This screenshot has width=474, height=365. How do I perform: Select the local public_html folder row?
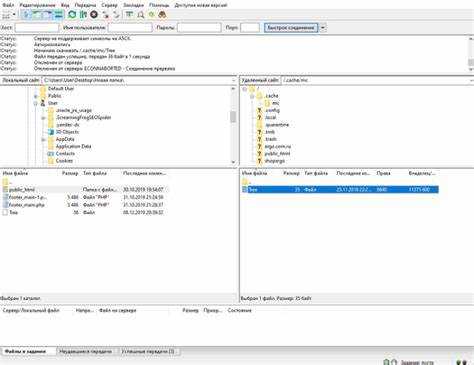click(x=85, y=189)
